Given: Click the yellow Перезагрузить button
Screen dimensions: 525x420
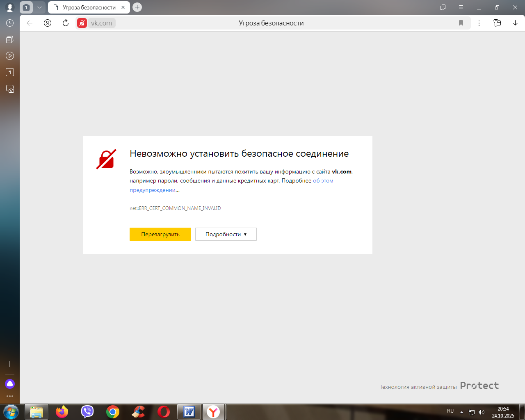Looking at the screenshot, I should [160, 234].
